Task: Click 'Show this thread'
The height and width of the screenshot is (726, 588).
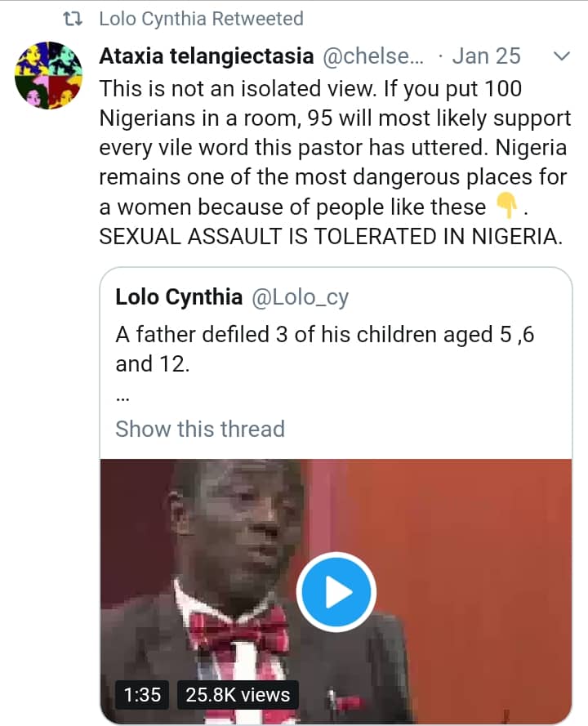Action: 200,429
